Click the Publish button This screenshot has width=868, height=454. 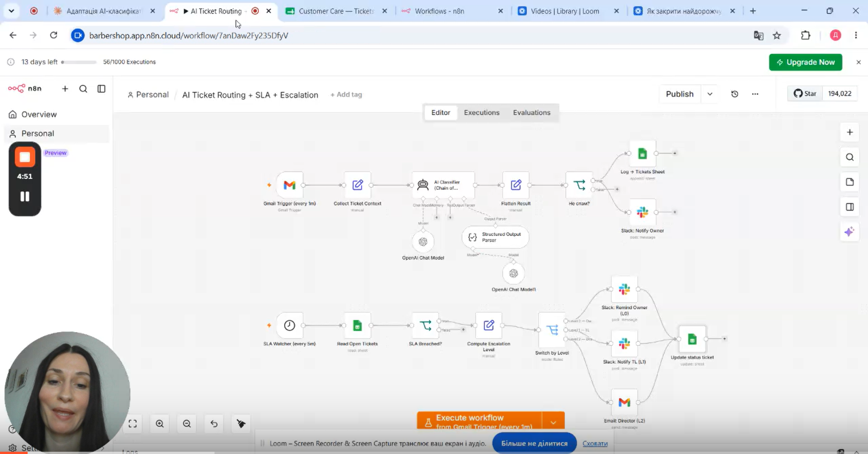(679, 94)
